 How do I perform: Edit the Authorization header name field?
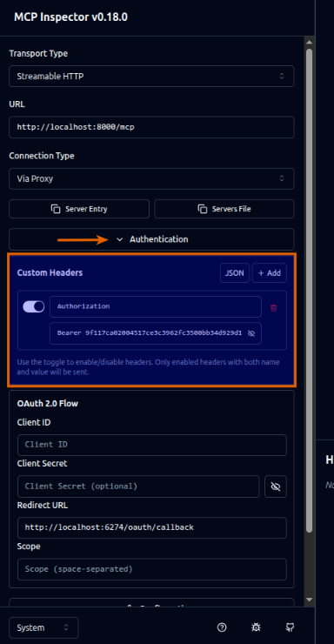[x=156, y=306]
